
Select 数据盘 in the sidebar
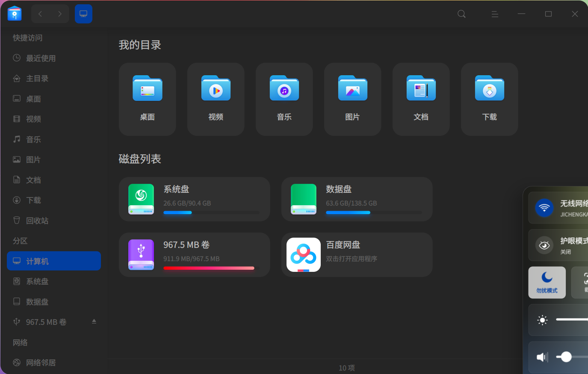54,302
